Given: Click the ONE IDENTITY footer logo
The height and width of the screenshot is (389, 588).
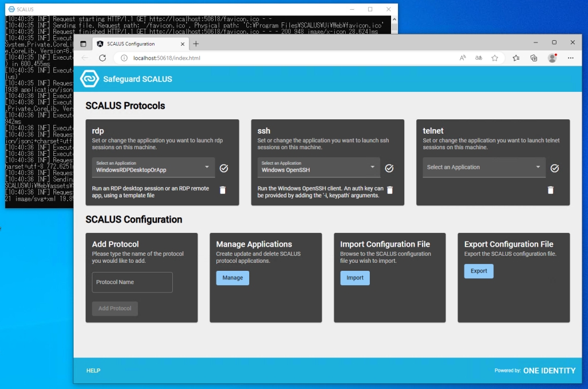Looking at the screenshot, I should (550, 371).
